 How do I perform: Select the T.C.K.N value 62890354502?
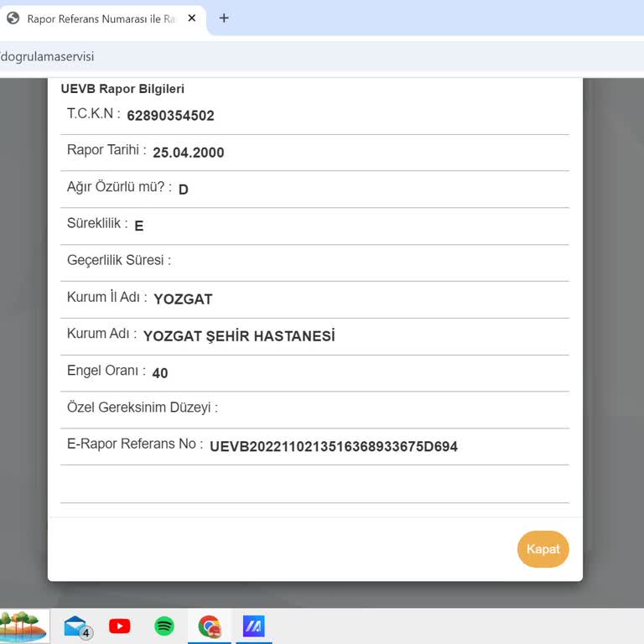pyautogui.click(x=170, y=116)
